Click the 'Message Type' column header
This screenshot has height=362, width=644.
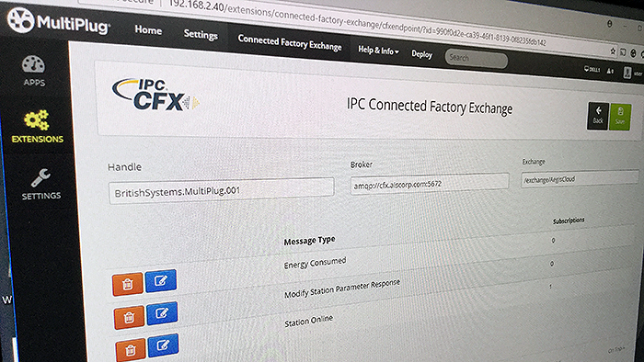pyautogui.click(x=310, y=241)
